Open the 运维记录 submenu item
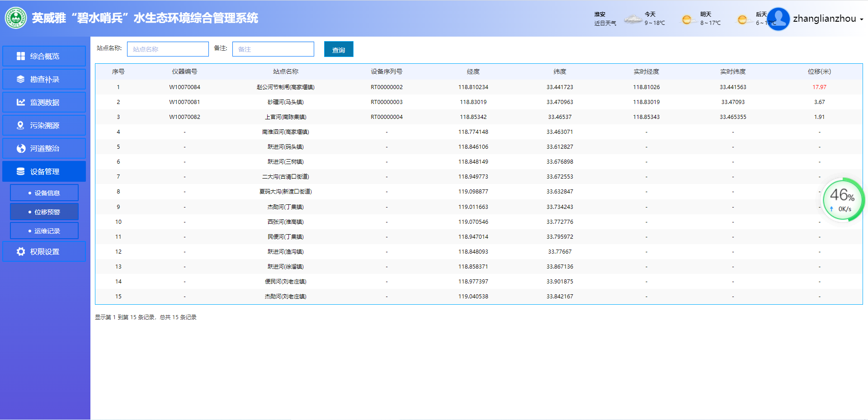The width and height of the screenshot is (868, 420). pos(44,231)
